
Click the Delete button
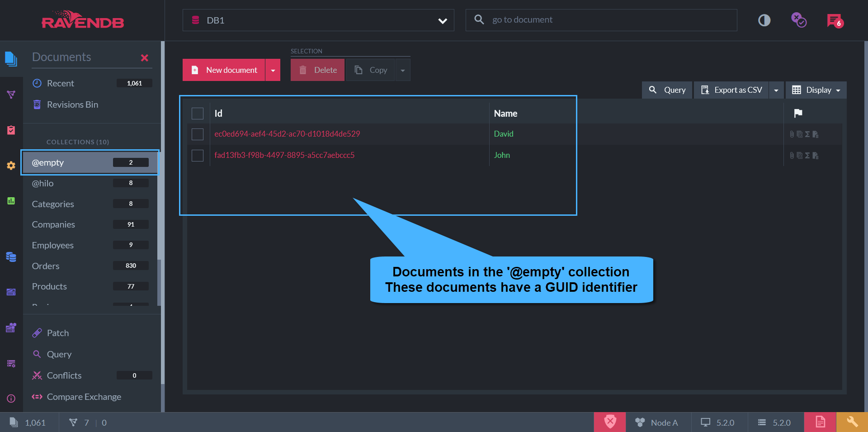[x=317, y=70]
